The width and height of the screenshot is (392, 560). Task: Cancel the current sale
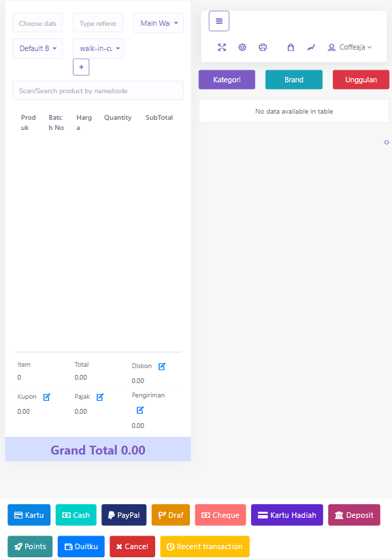click(132, 546)
